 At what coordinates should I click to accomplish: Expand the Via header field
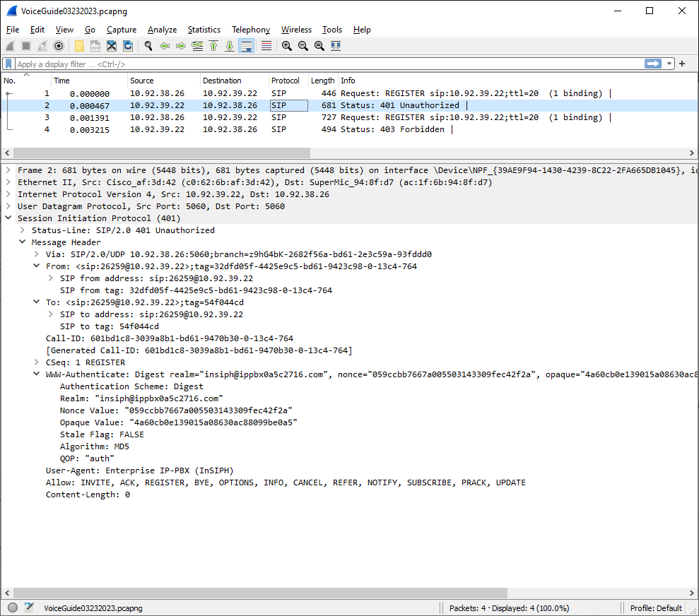37,254
